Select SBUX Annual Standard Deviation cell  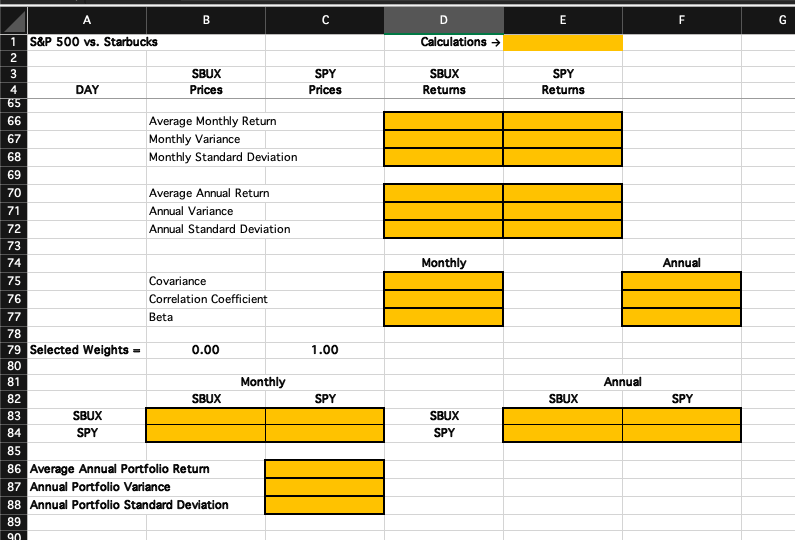point(444,229)
